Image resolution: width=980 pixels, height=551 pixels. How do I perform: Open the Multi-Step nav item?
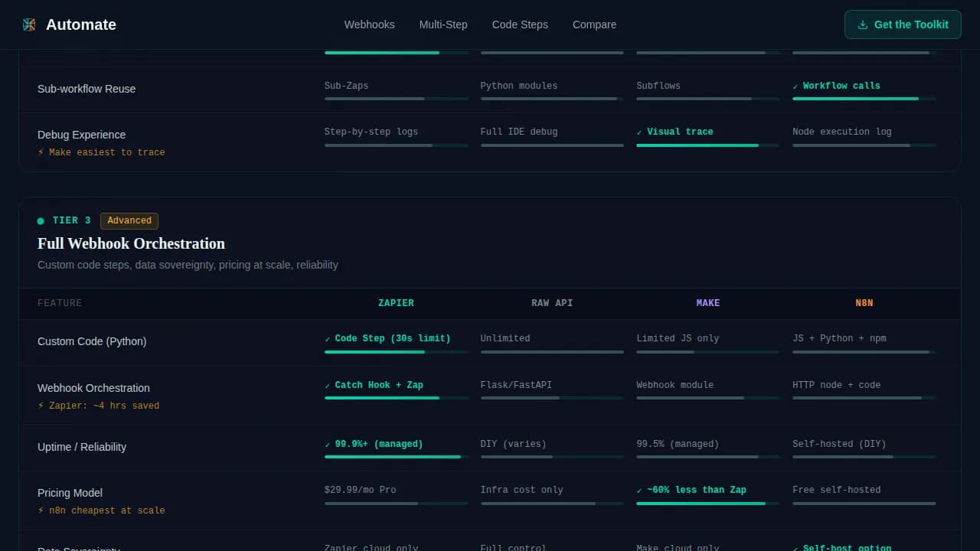(x=443, y=24)
